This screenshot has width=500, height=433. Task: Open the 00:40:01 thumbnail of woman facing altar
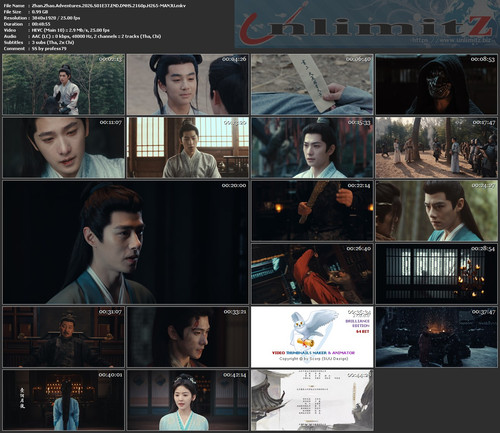63,400
